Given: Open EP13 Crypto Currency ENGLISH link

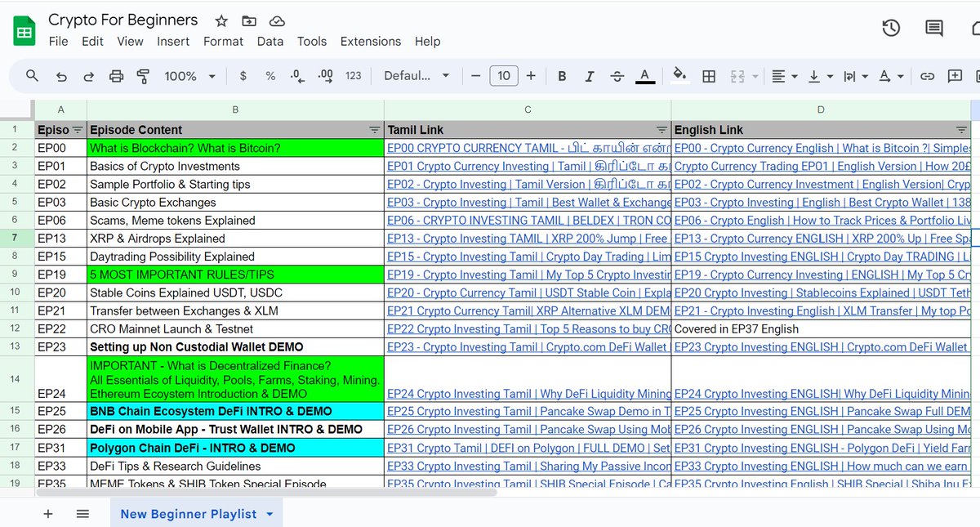Looking at the screenshot, I should pos(822,239).
